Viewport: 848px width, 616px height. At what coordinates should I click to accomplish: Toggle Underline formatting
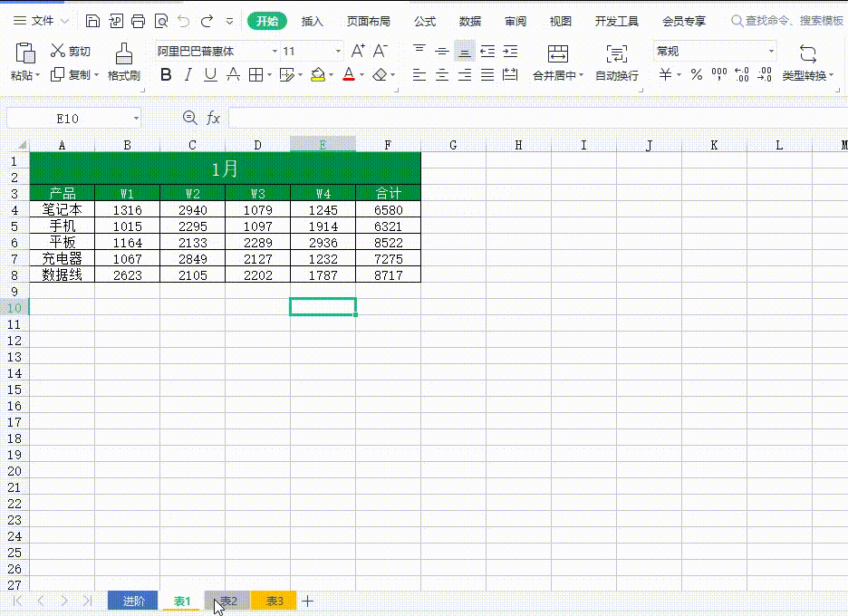210,74
